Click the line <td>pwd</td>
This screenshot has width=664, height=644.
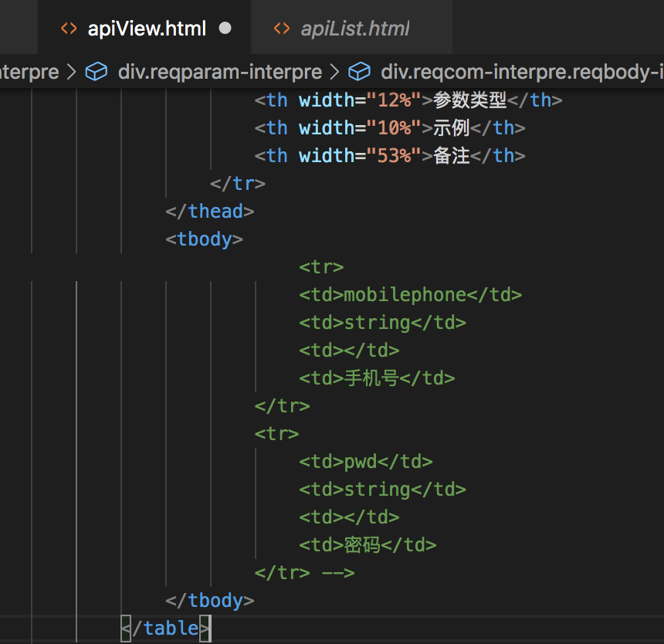click(x=366, y=462)
